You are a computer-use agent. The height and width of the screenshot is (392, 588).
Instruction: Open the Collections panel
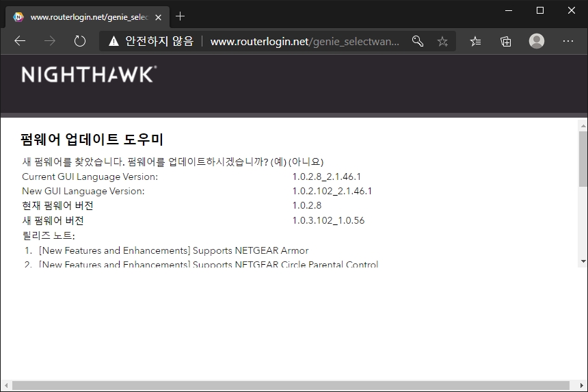click(505, 41)
